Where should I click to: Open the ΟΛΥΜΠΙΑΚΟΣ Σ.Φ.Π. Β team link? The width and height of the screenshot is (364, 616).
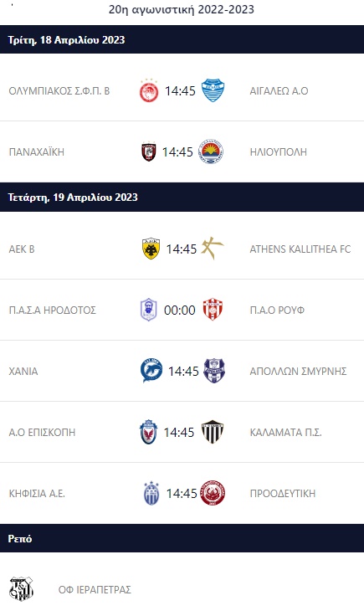[x=59, y=91]
